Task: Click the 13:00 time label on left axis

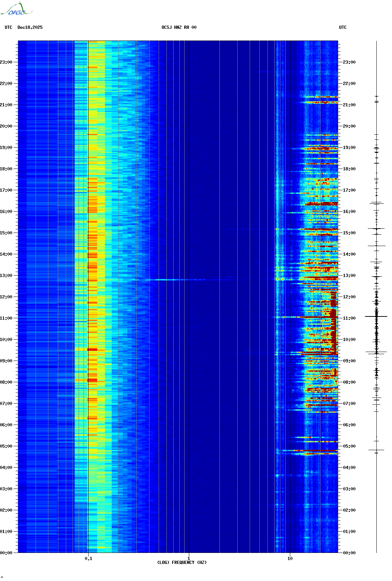Action: [x=6, y=276]
